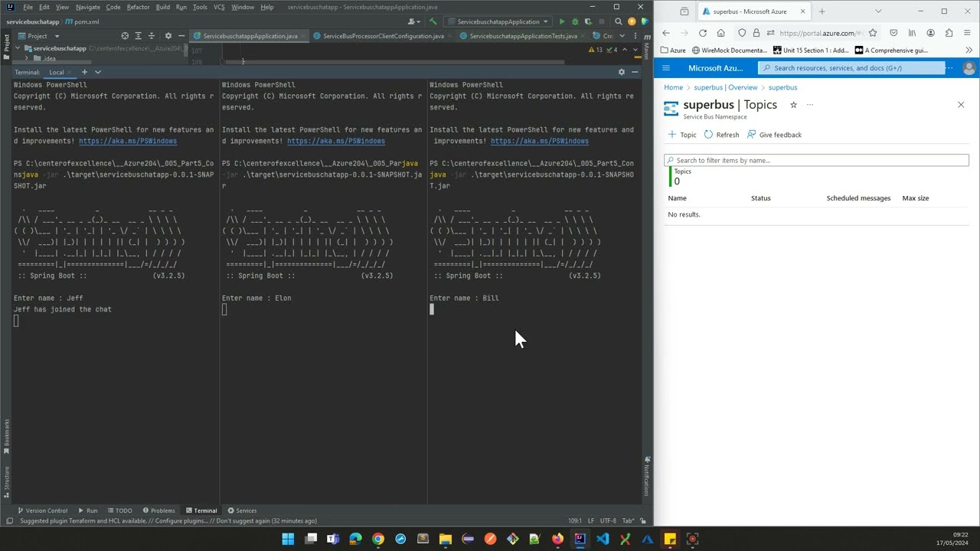Open the TODO tool window
The width and height of the screenshot is (980, 551).
click(x=119, y=510)
